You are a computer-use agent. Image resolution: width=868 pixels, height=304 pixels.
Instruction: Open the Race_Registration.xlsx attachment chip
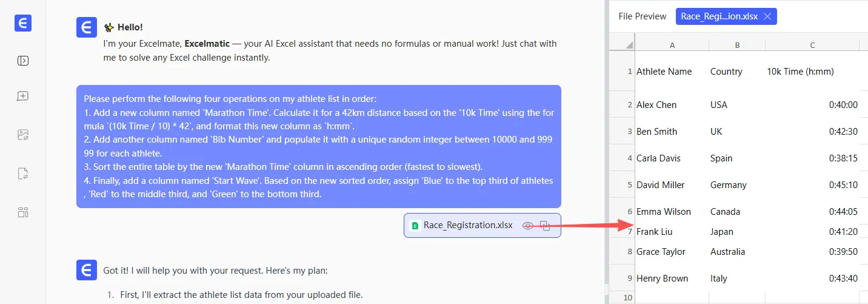point(467,226)
